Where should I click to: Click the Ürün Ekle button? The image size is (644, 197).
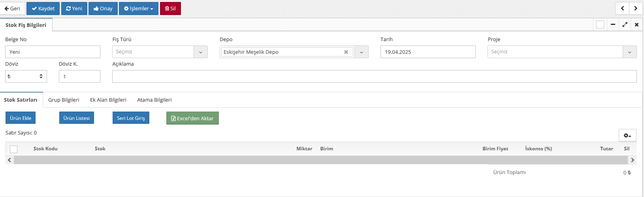21,118
